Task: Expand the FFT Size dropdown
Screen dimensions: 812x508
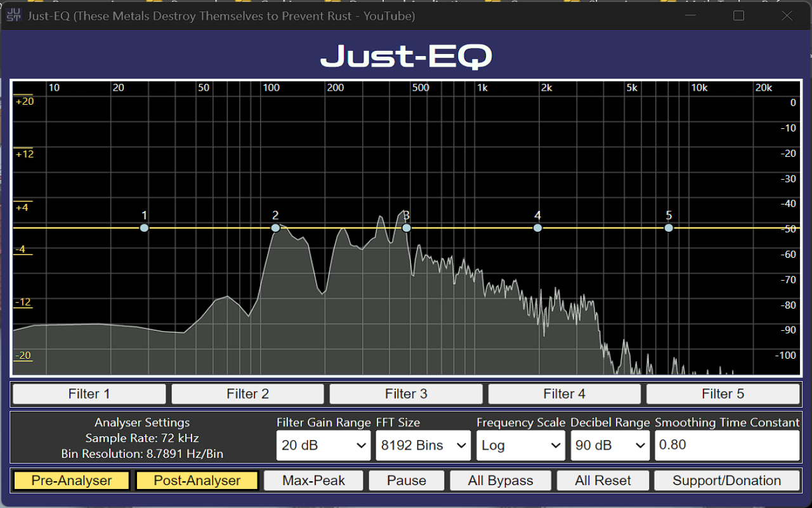Action: pyautogui.click(x=423, y=445)
